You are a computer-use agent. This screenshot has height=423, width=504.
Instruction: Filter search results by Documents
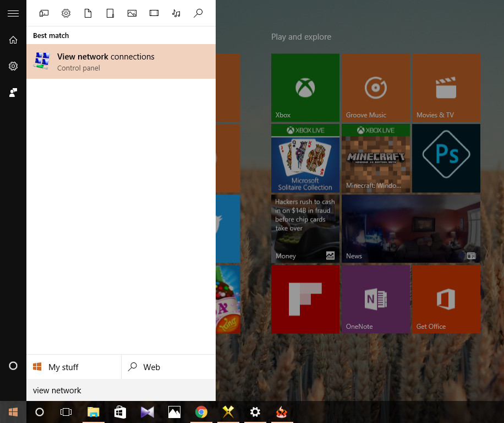pos(88,13)
